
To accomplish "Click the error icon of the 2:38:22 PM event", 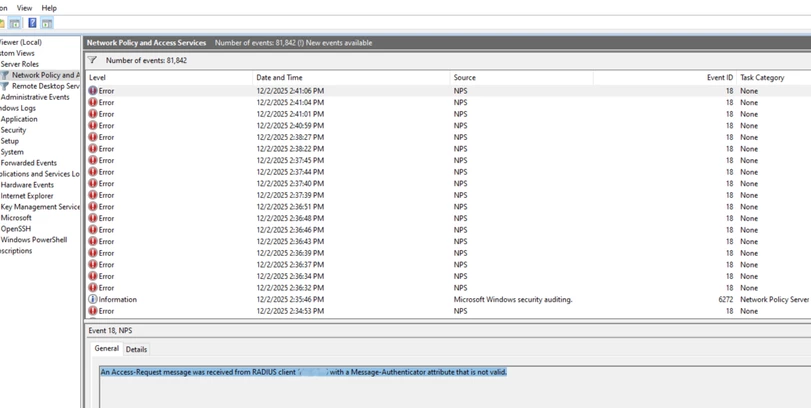I will tap(93, 148).
